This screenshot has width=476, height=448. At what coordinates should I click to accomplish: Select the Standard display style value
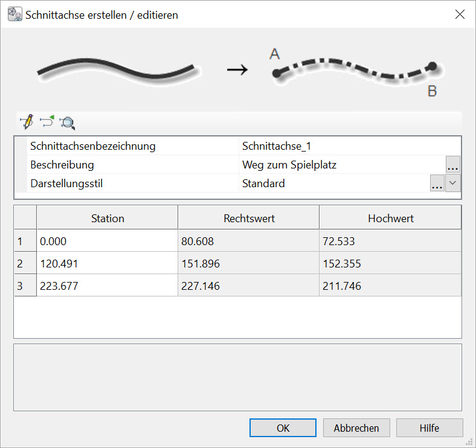click(x=332, y=184)
